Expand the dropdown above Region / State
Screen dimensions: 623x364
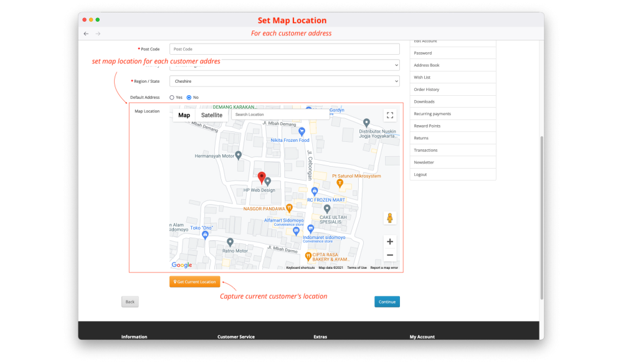[x=284, y=65]
